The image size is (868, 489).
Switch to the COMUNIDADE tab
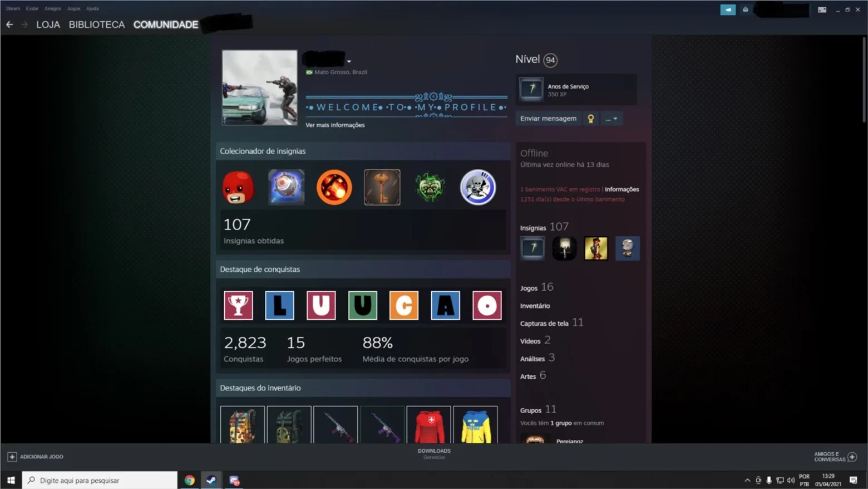click(x=166, y=25)
